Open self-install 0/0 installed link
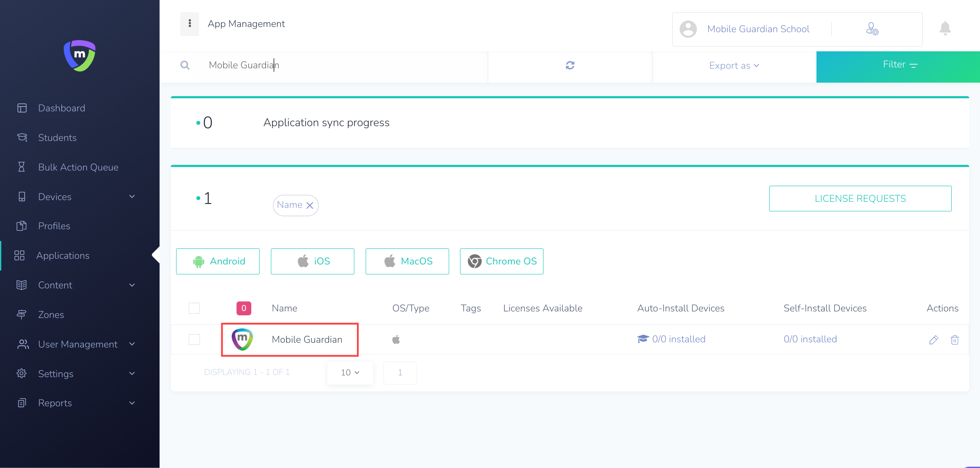The height and width of the screenshot is (468, 980). click(x=810, y=339)
